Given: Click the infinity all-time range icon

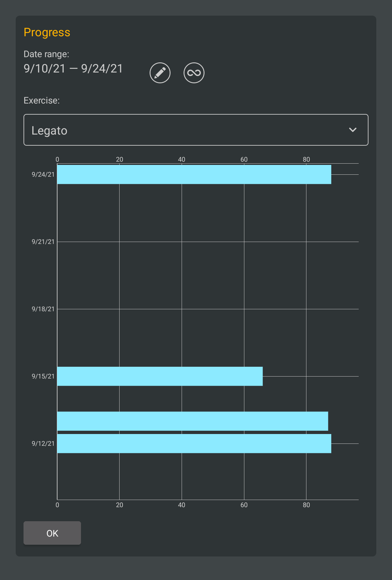Looking at the screenshot, I should click(194, 73).
